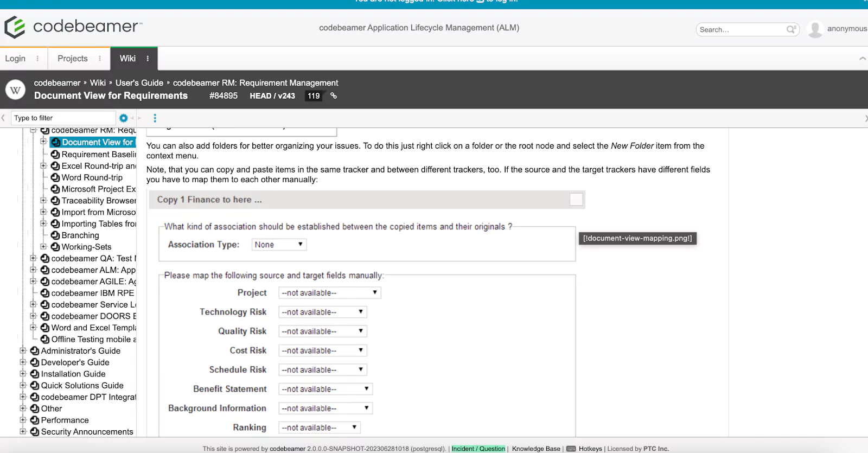This screenshot has width=868, height=453.
Task: Collapse header toolbar chevron
Action: pyautogui.click(x=863, y=58)
